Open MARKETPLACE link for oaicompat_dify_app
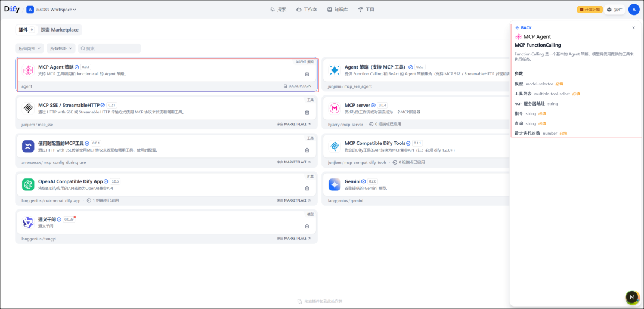This screenshot has width=644, height=309. [x=294, y=200]
